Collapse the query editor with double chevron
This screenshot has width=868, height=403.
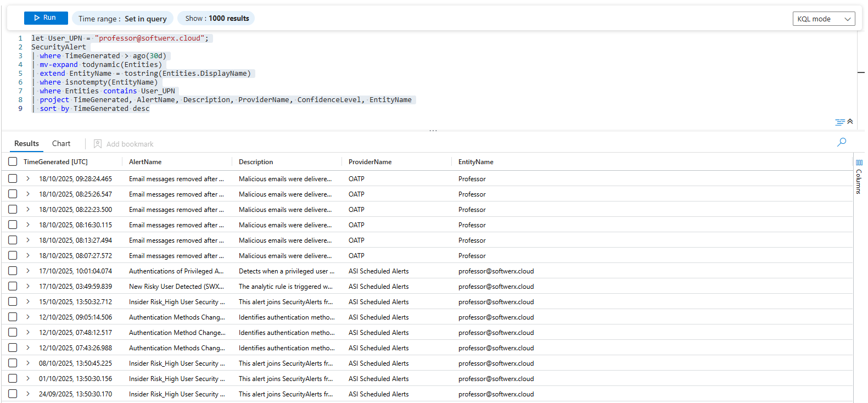850,121
